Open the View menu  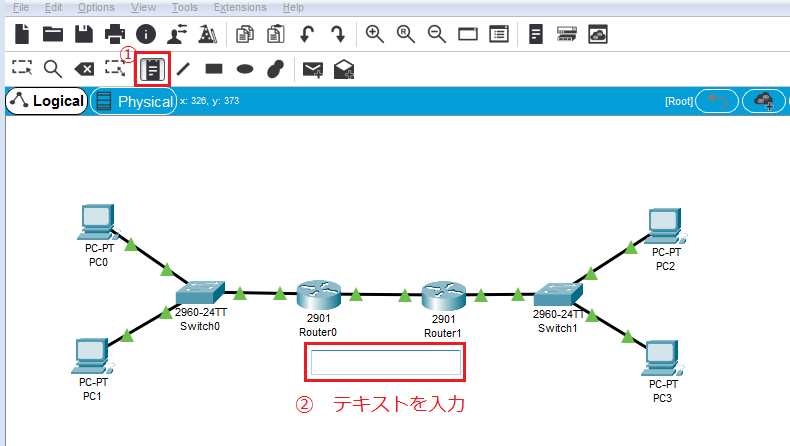coord(143,7)
